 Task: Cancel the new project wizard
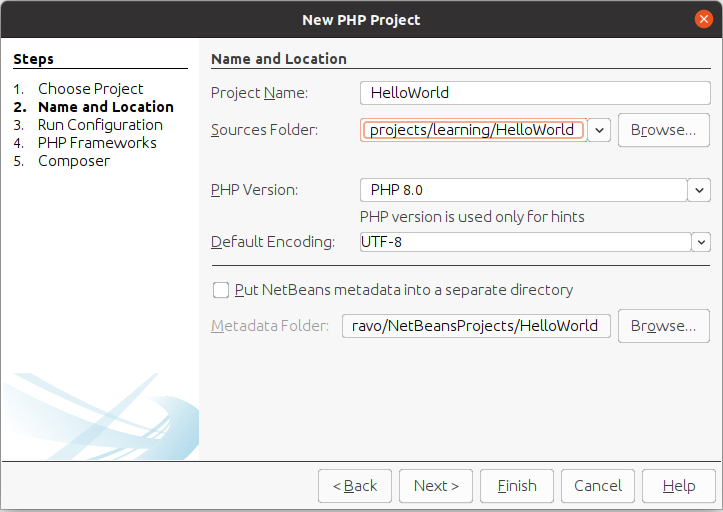point(598,486)
